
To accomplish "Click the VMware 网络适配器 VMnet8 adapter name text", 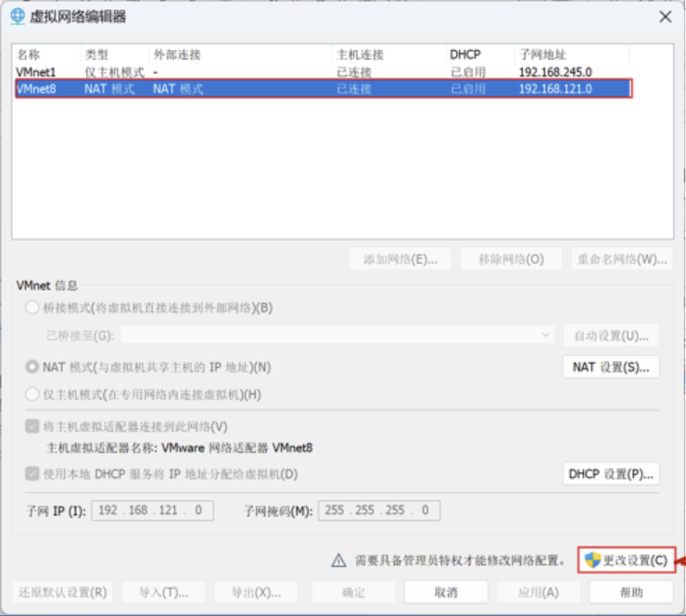I will click(236, 448).
